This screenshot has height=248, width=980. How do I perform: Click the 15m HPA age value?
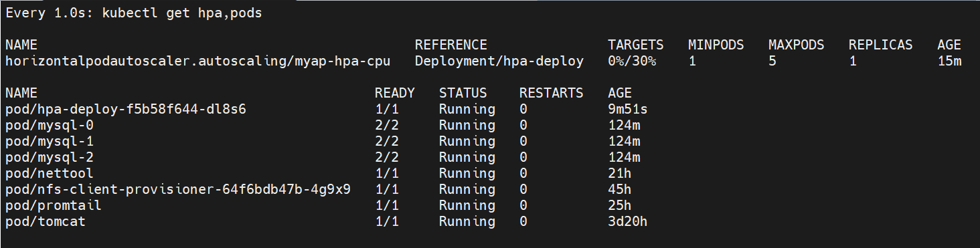(949, 61)
